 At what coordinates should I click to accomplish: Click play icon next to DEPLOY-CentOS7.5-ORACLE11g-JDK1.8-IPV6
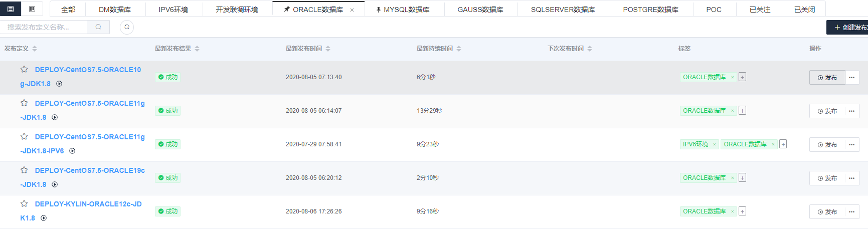coord(72,151)
